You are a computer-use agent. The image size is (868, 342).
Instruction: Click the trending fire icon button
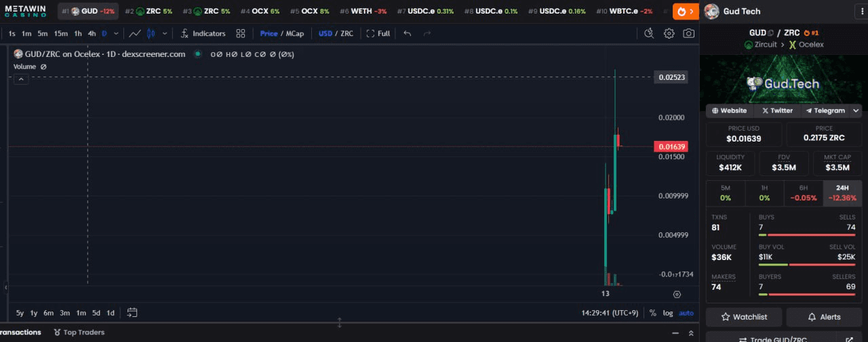[x=686, y=12]
